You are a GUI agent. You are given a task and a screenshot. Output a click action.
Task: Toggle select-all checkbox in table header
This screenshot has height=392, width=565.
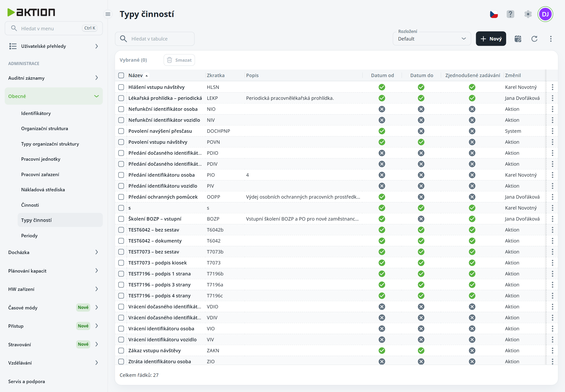[121, 75]
